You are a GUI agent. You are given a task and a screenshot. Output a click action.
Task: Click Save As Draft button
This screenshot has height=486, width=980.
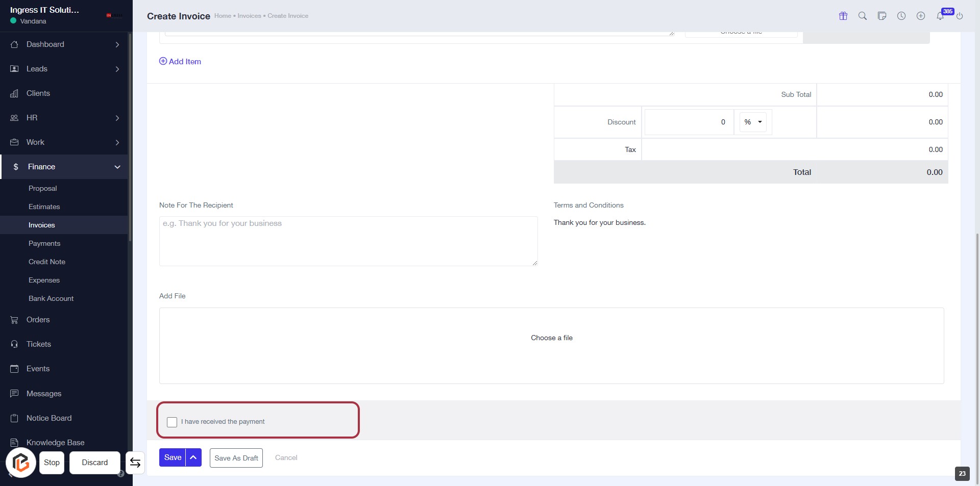(236, 458)
